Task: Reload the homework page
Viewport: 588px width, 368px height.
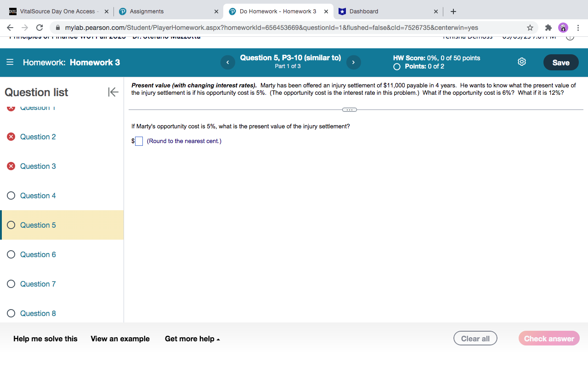Action: click(x=39, y=28)
